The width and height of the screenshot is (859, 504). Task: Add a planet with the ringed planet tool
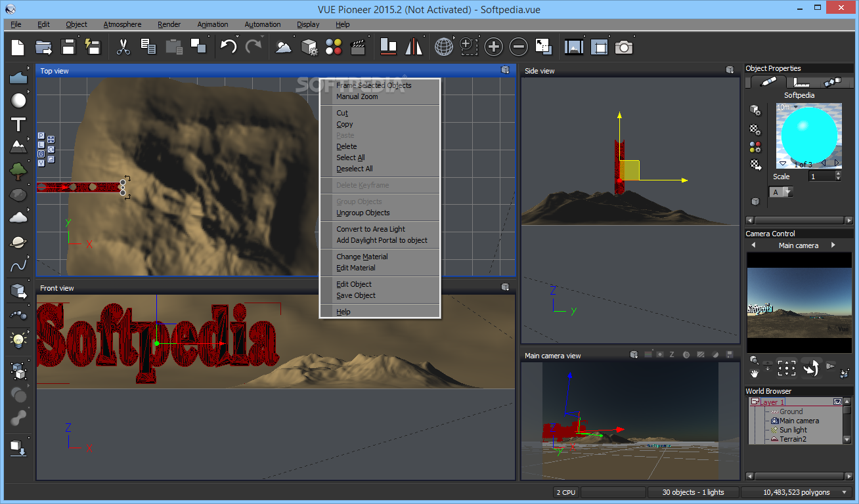tap(18, 241)
